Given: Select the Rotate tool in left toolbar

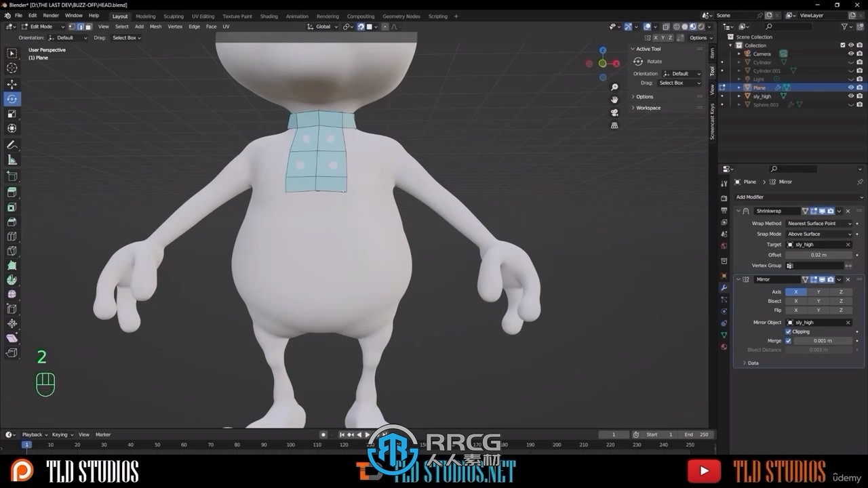Looking at the screenshot, I should (x=12, y=99).
